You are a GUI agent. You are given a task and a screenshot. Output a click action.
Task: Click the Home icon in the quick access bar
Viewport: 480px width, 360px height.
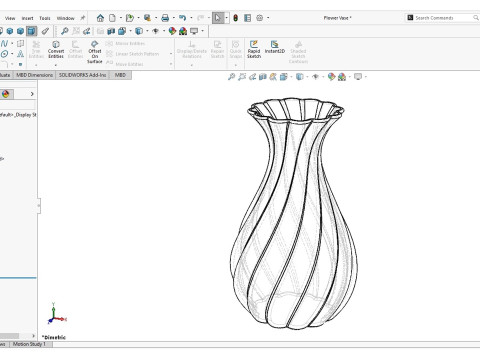click(100, 18)
